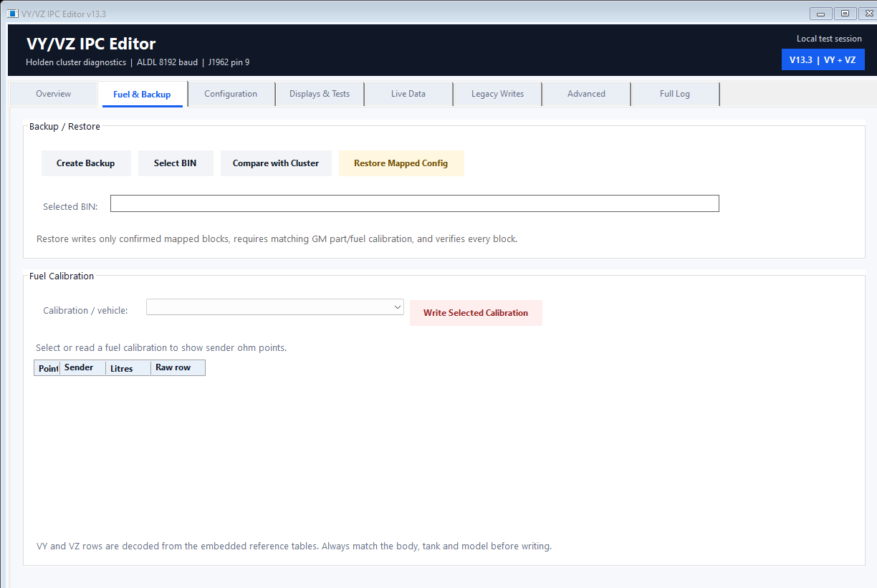Viewport: 877px width, 588px height.
Task: Click the 'Holden cluster diagnostics' subtitle text
Action: pyautogui.click(x=76, y=62)
